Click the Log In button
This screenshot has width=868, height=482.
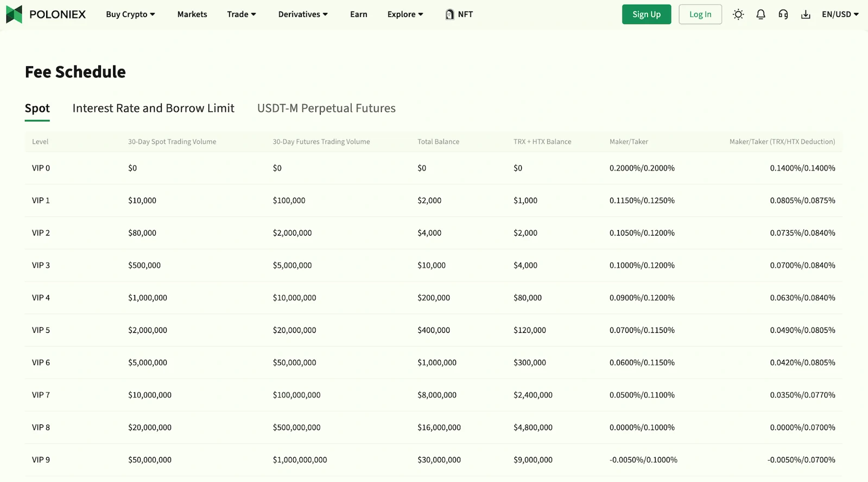pyautogui.click(x=700, y=15)
